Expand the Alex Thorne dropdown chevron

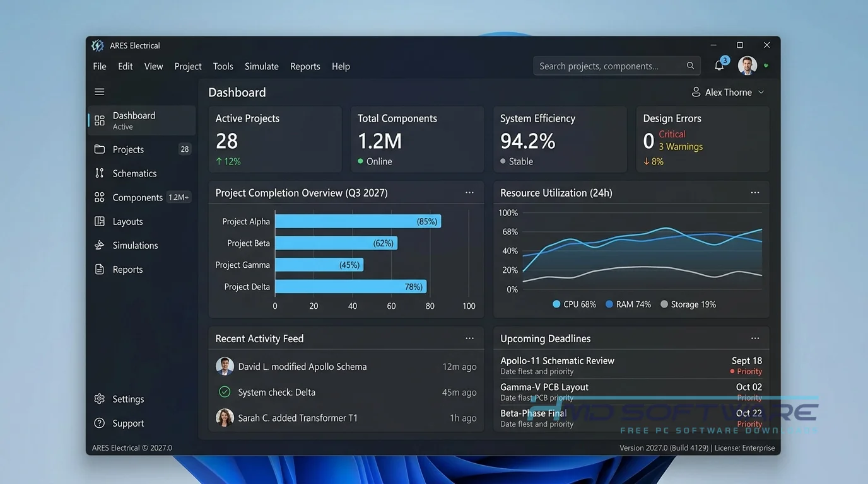point(761,92)
